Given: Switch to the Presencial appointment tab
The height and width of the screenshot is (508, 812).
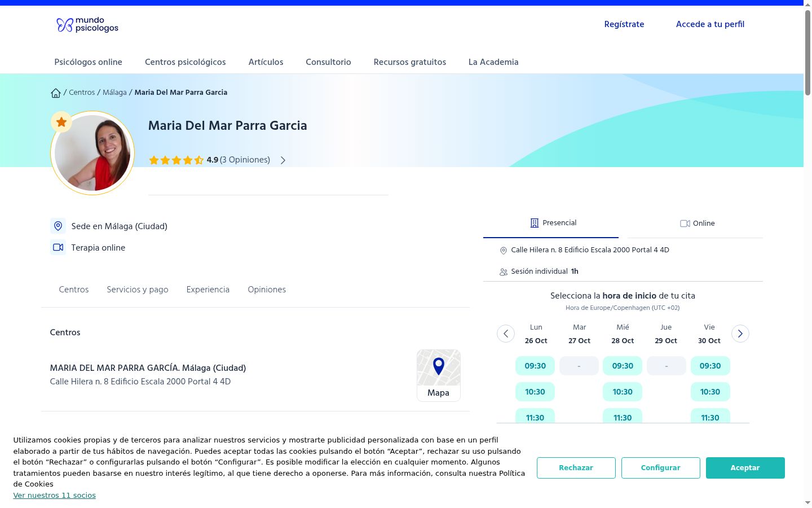Looking at the screenshot, I should pos(551,223).
